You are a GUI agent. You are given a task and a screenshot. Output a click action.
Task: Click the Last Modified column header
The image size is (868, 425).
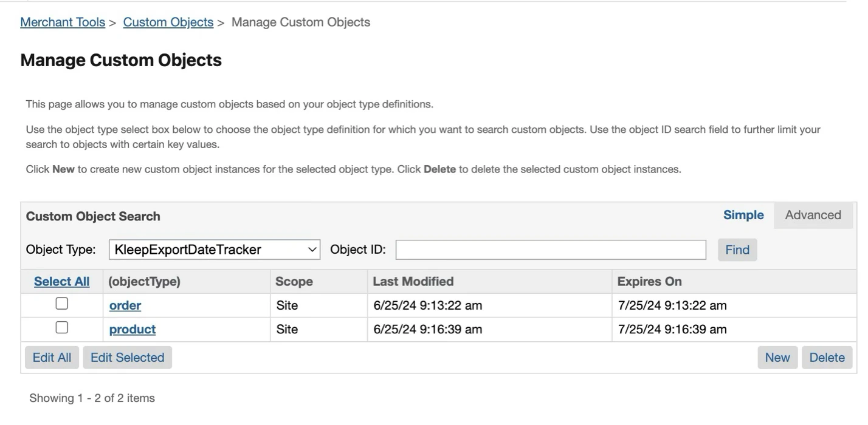[413, 282]
